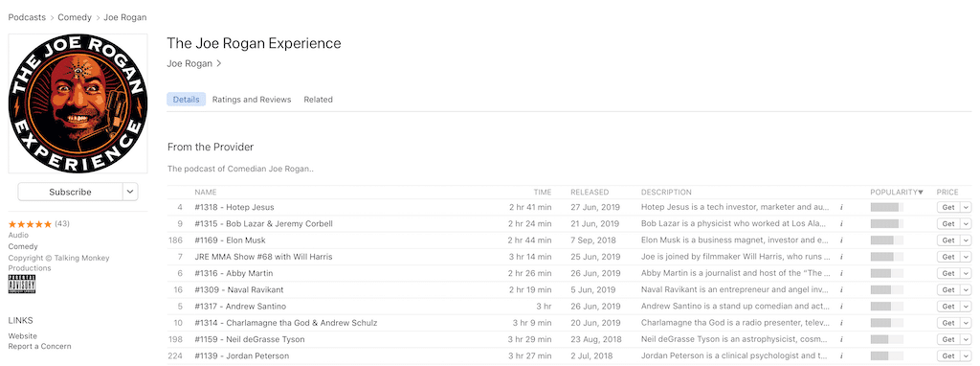Open info icon for JRE MMA Show #68
The height and width of the screenshot is (366, 980).
(841, 257)
